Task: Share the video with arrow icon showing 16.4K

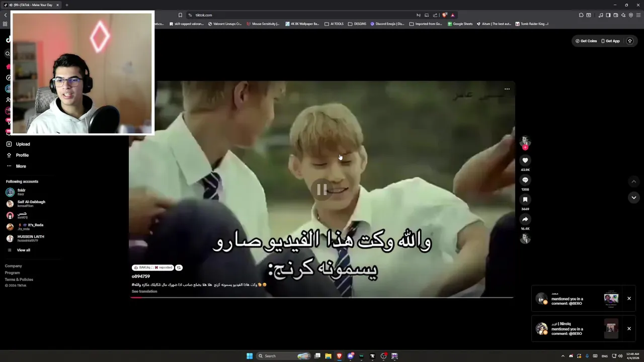Action: pos(525,219)
